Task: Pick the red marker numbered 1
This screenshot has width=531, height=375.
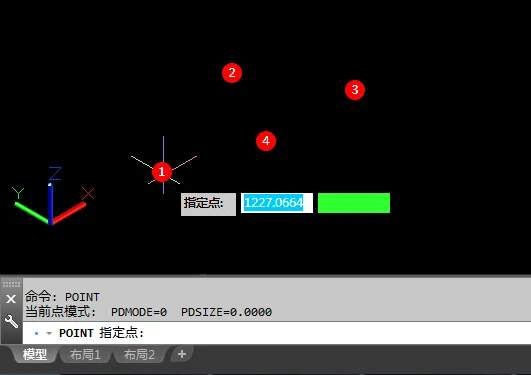Action: click(162, 172)
